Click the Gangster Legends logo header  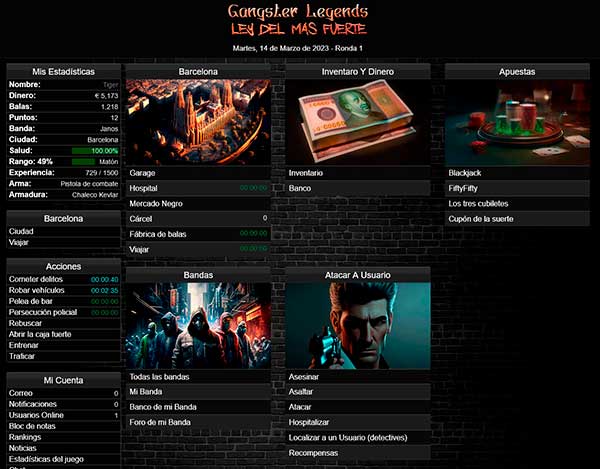click(298, 20)
